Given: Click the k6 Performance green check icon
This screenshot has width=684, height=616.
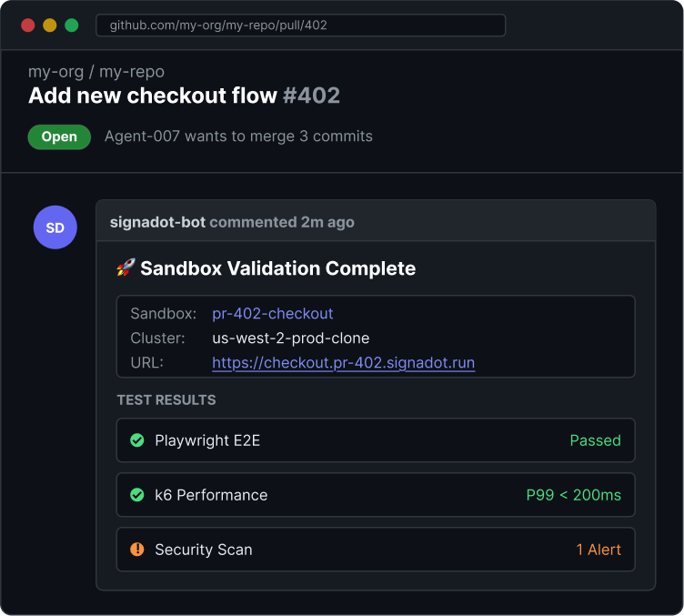Looking at the screenshot, I should [x=137, y=495].
